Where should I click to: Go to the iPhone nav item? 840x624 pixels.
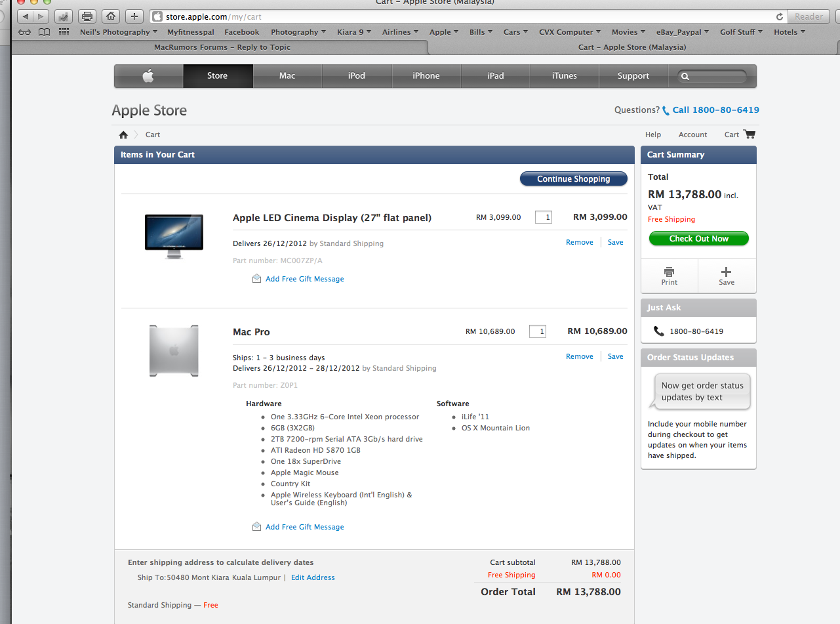pyautogui.click(x=426, y=76)
